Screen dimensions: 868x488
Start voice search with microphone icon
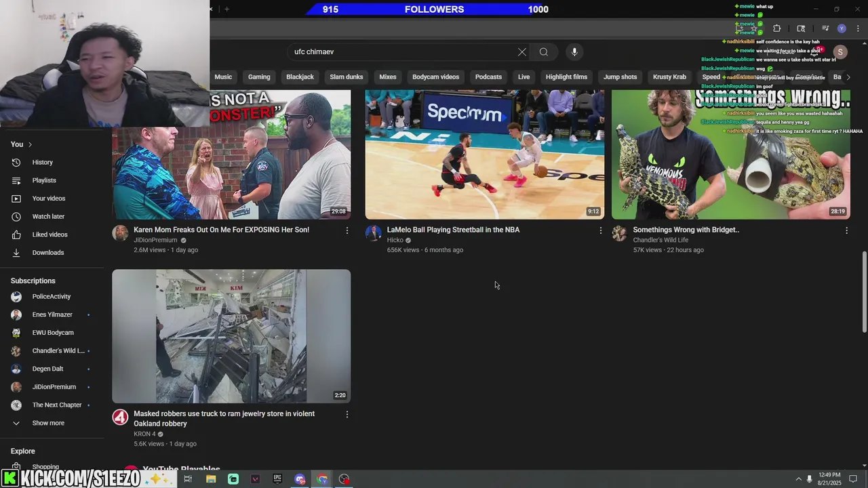pos(574,52)
